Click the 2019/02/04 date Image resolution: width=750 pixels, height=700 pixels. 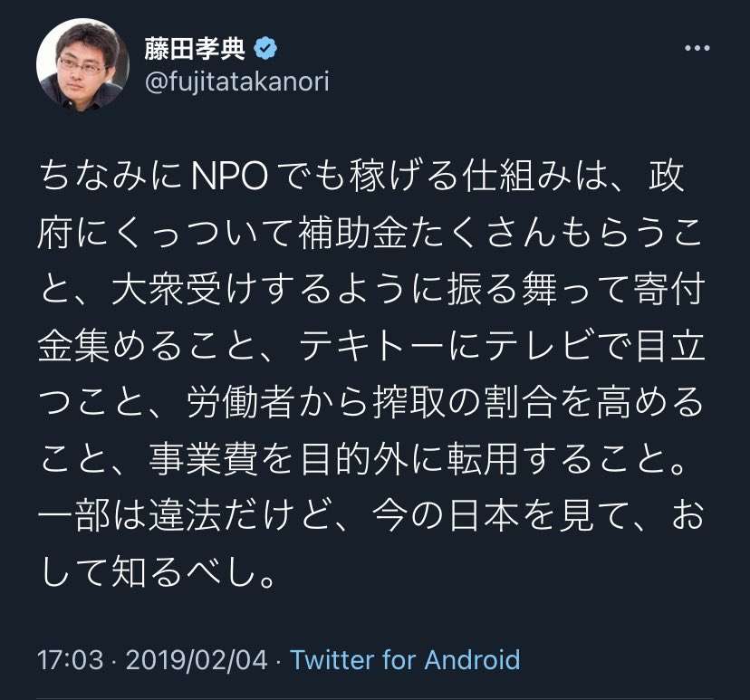click(x=197, y=660)
